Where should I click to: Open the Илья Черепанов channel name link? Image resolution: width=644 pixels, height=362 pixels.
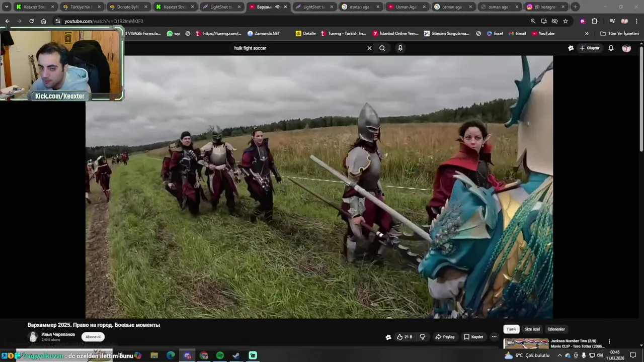coord(58,334)
